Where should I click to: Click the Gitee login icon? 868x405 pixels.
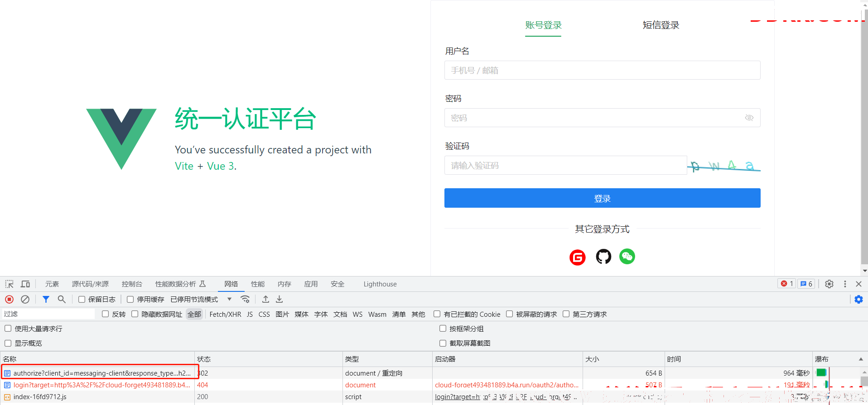[577, 257]
